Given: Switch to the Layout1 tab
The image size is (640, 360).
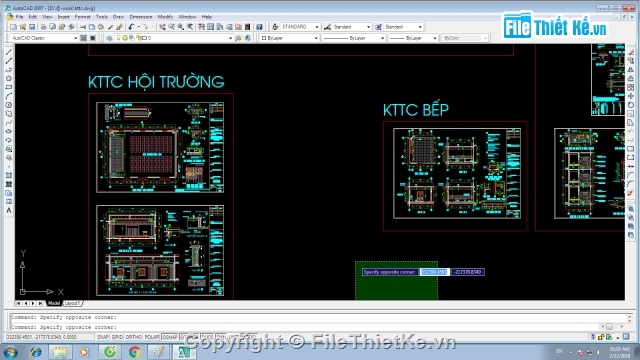Looking at the screenshot, I should [72, 303].
